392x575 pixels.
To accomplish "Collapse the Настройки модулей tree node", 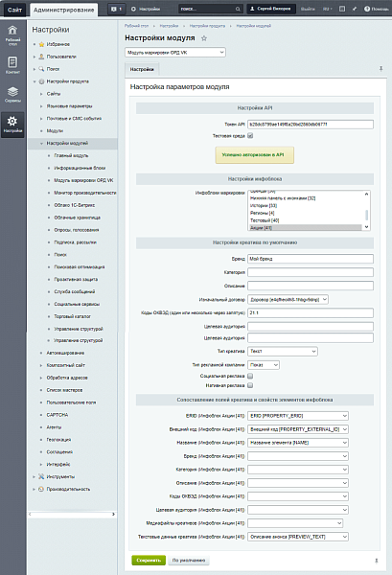I will click(x=41, y=144).
